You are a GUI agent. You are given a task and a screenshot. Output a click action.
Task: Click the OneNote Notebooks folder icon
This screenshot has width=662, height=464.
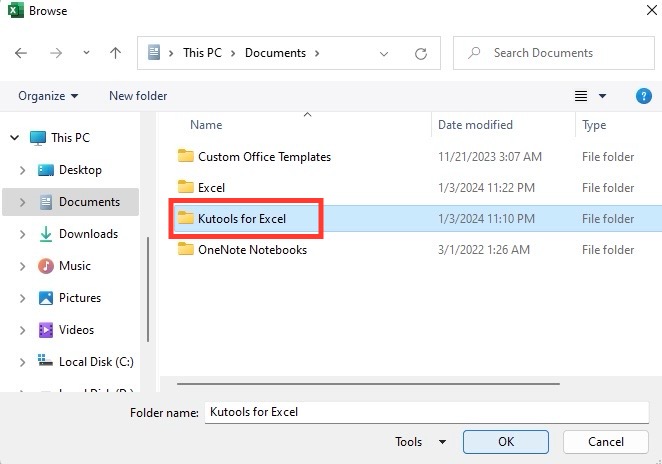pos(185,249)
